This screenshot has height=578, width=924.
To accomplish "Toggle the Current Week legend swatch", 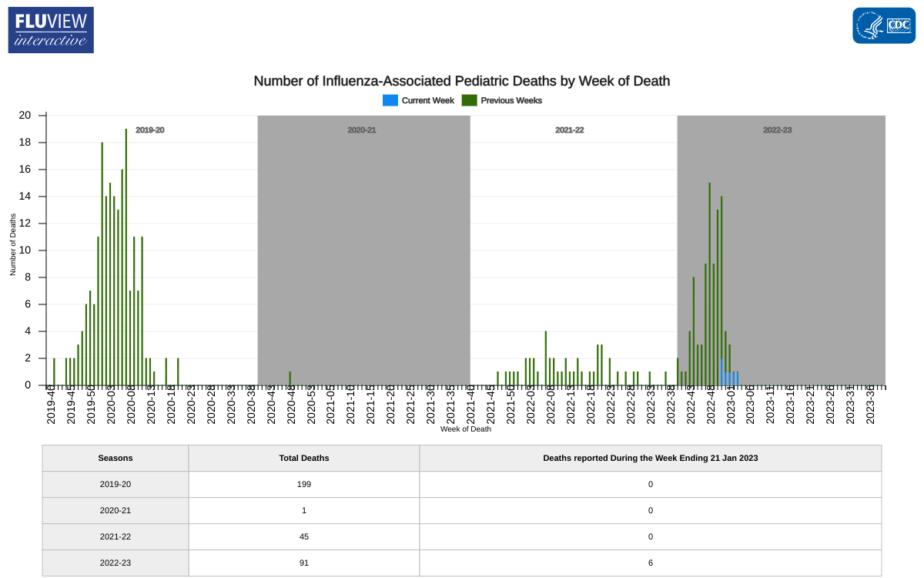I will [x=390, y=100].
